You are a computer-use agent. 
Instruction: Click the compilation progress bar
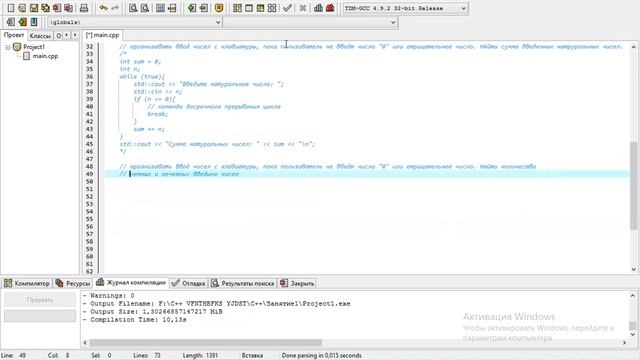click(x=40, y=316)
